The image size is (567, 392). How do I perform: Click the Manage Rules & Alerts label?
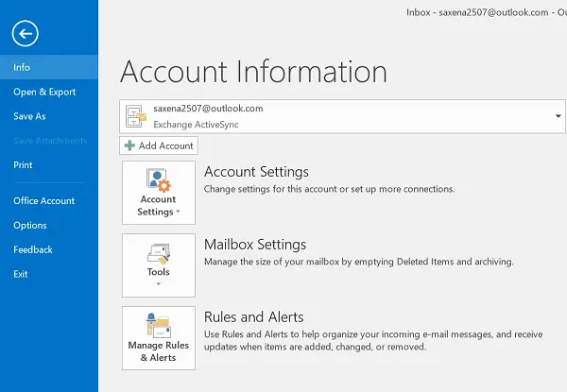(159, 351)
